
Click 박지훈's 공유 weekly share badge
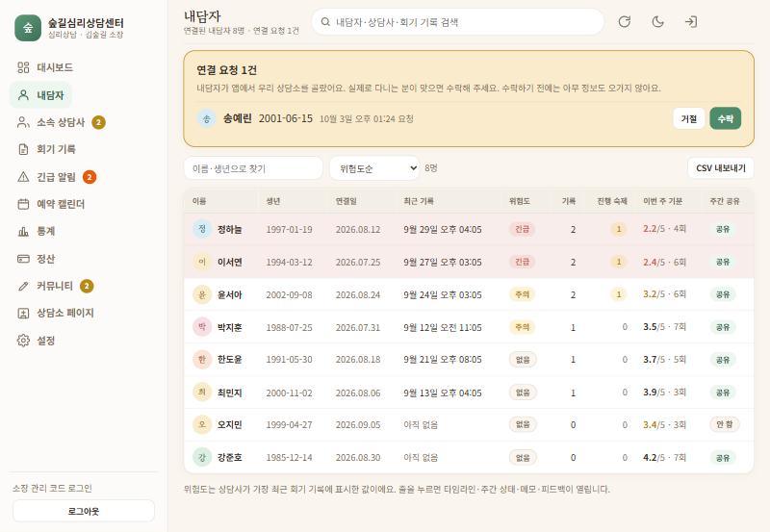(x=723, y=327)
